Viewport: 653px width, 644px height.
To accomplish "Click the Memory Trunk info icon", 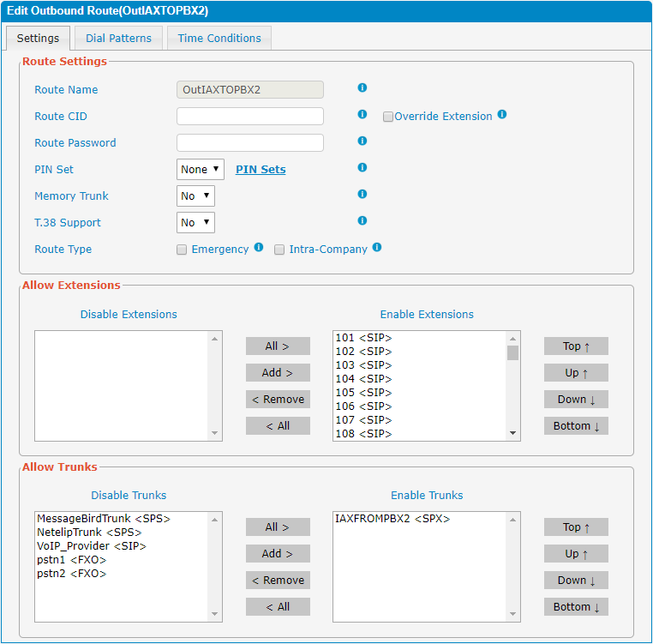I will click(362, 195).
